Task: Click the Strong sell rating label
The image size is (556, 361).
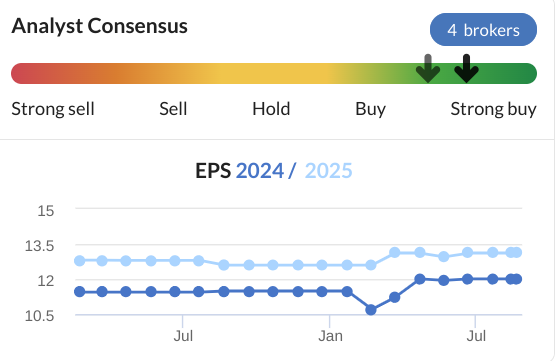Action: [53, 109]
